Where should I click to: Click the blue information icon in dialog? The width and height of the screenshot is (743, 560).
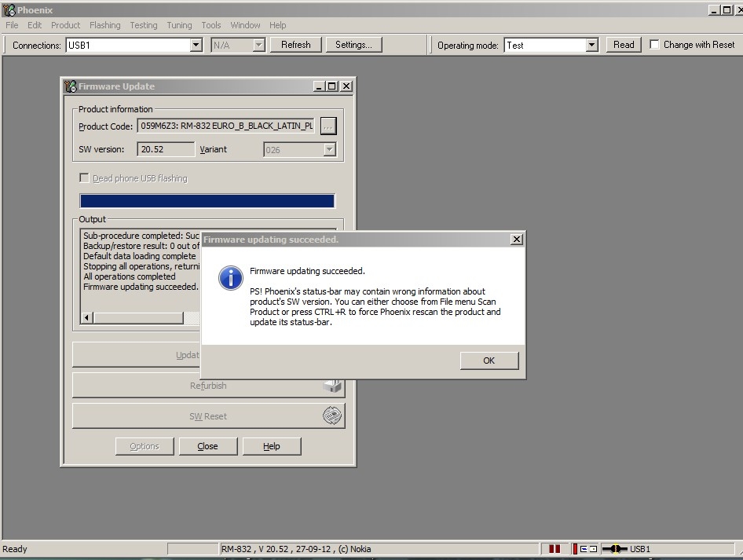(x=230, y=277)
